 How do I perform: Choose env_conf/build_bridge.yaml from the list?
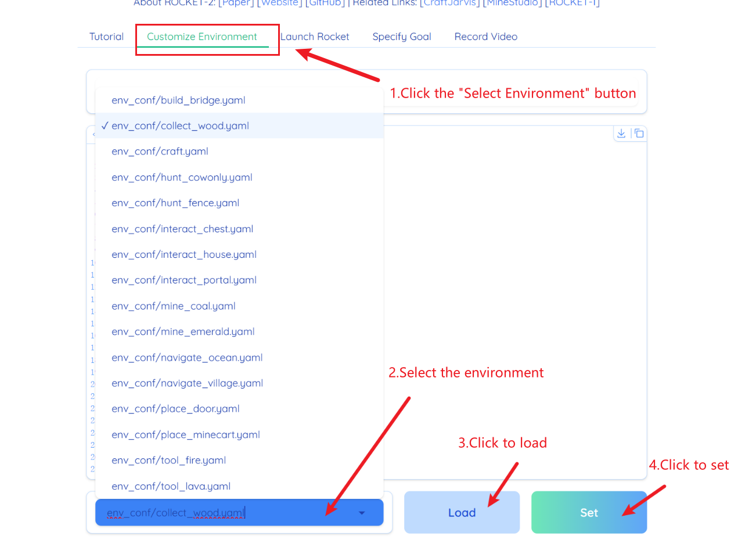(x=178, y=100)
